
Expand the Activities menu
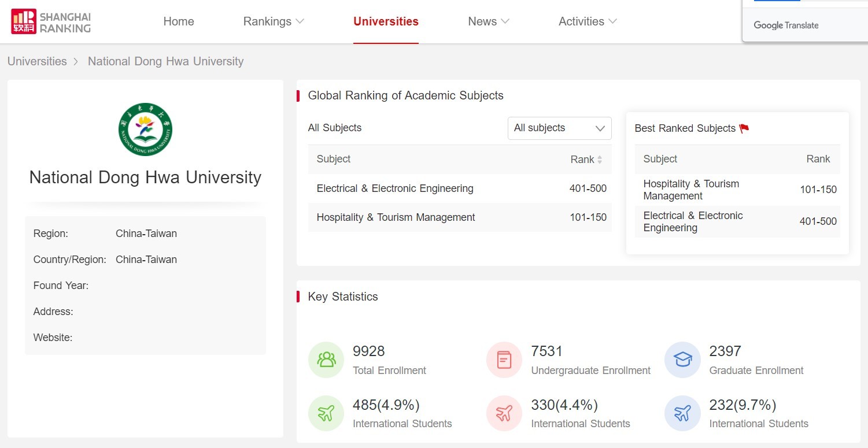tap(588, 21)
